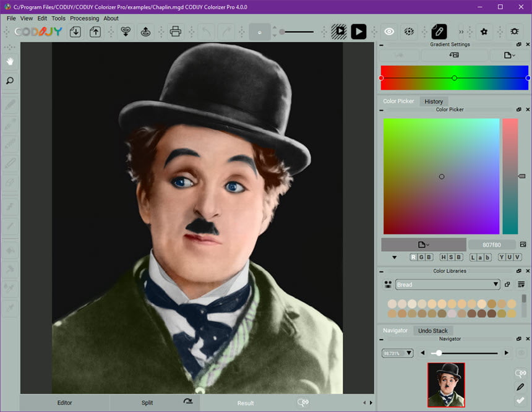532x412 pixels.
Task: Select the HSB color mode
Action: point(451,257)
